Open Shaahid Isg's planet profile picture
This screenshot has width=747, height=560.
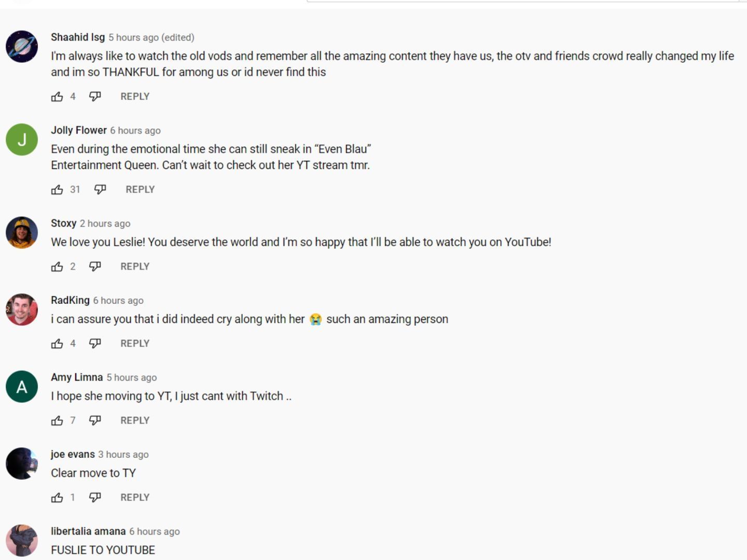point(22,47)
